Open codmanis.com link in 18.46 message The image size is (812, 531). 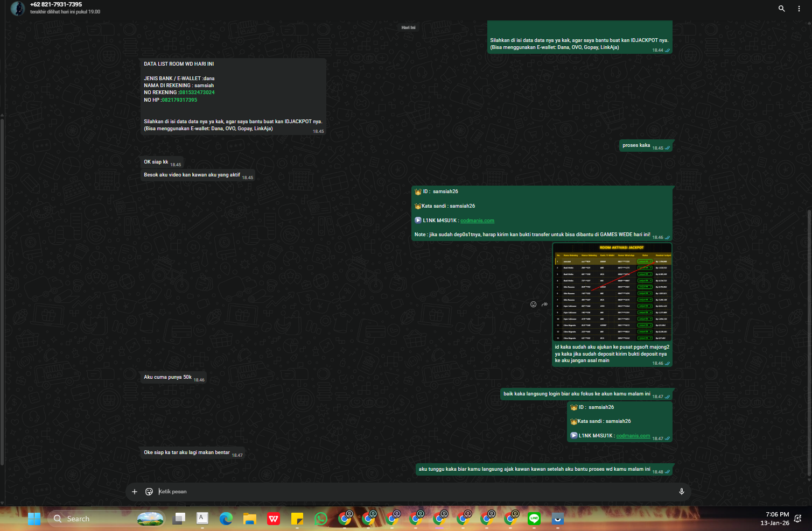(477, 221)
